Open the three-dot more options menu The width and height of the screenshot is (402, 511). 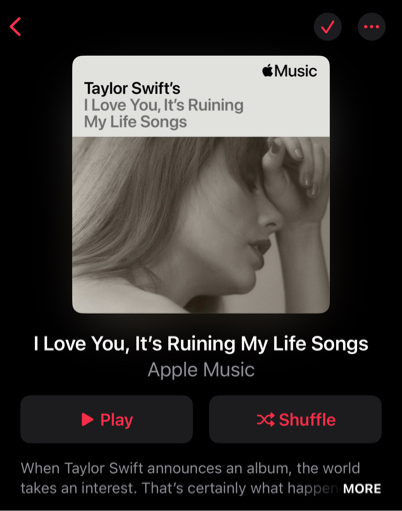pyautogui.click(x=372, y=27)
